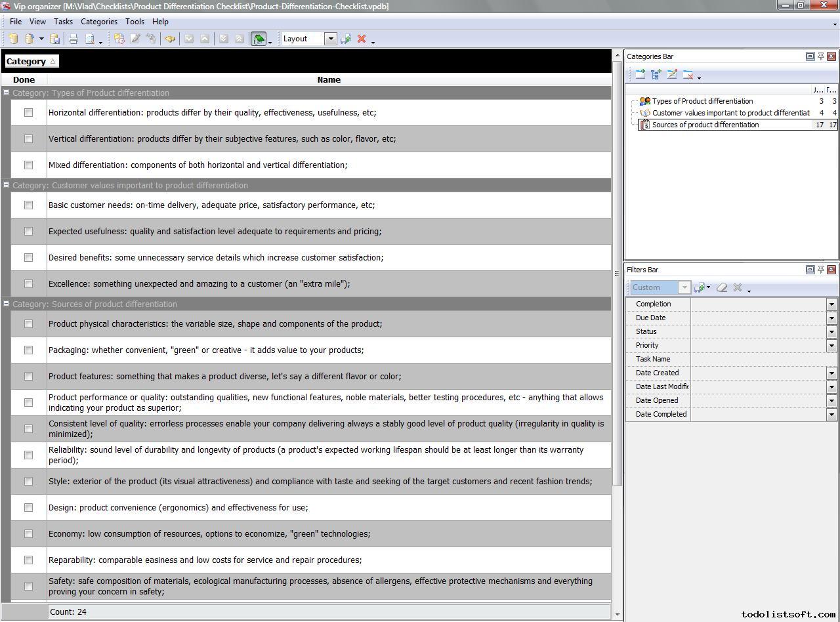This screenshot has width=840, height=622.
Task: Collapse the Sources of product differentiation group
Action: click(x=6, y=304)
